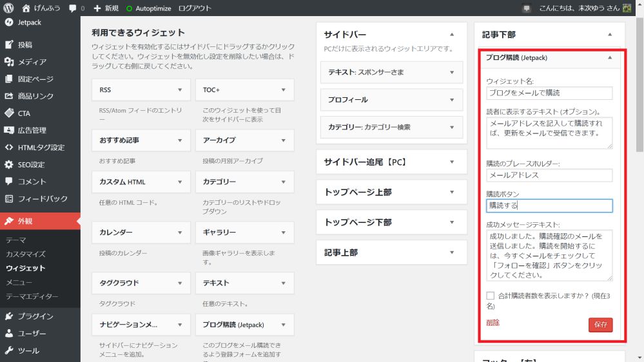Click the wrench icon beside ツール
The image size is (644, 362).
click(8, 350)
